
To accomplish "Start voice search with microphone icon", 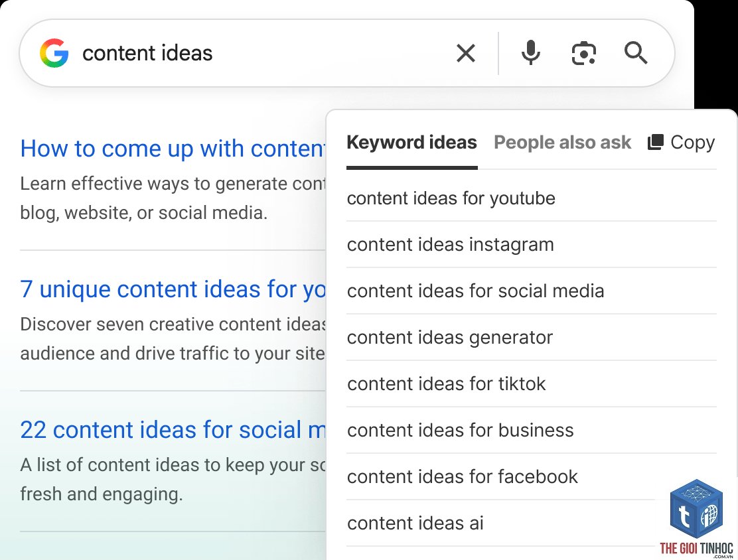I will (x=530, y=52).
